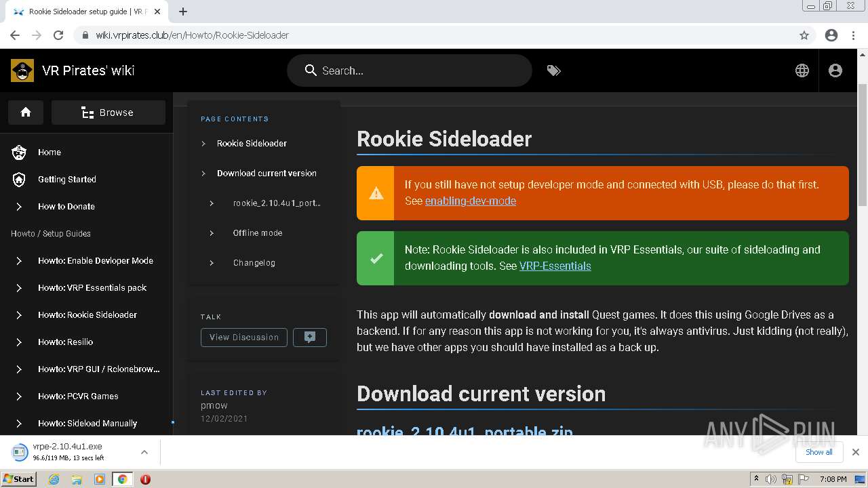Open Howto: Resilio sidebar entry
This screenshot has height=488, width=868.
(x=87, y=342)
